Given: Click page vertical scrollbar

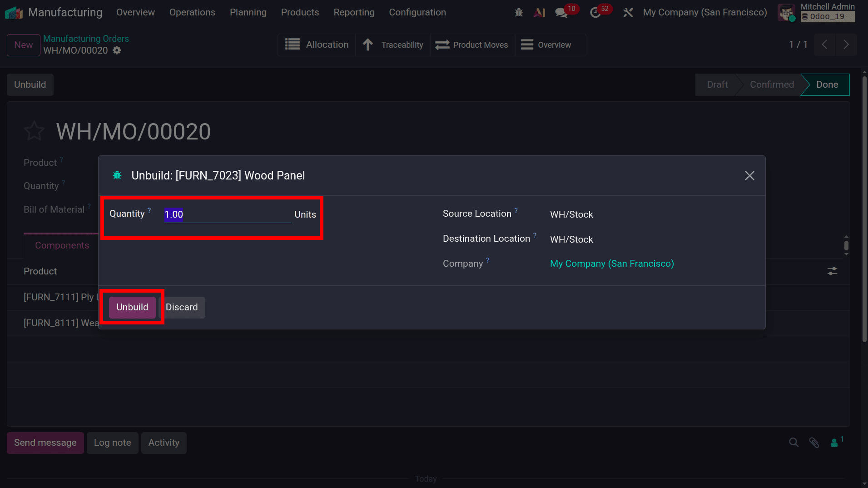Looking at the screenshot, I should 864,209.
